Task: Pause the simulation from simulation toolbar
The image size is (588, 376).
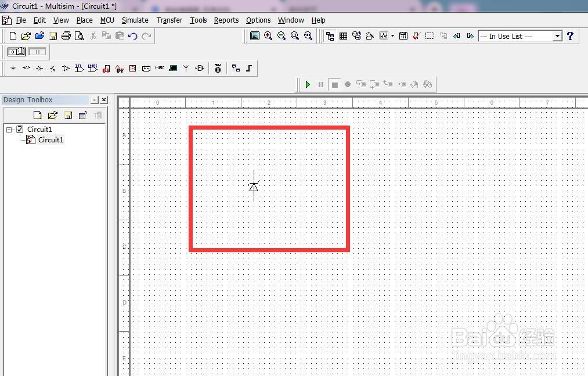Action: click(x=321, y=84)
